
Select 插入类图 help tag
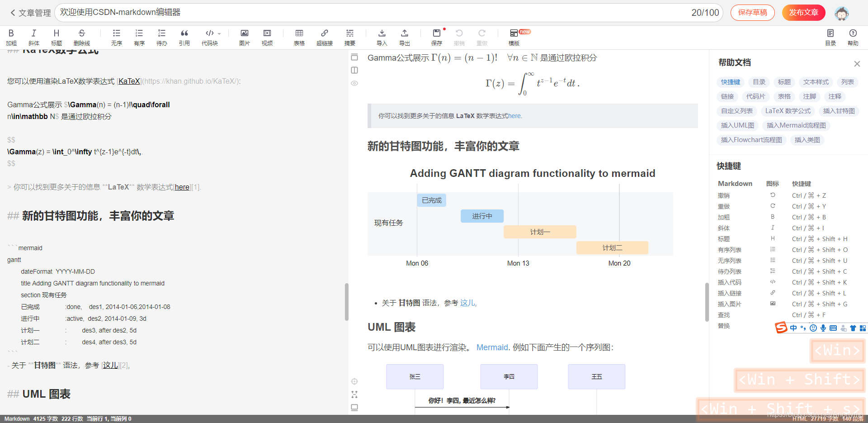click(x=807, y=140)
